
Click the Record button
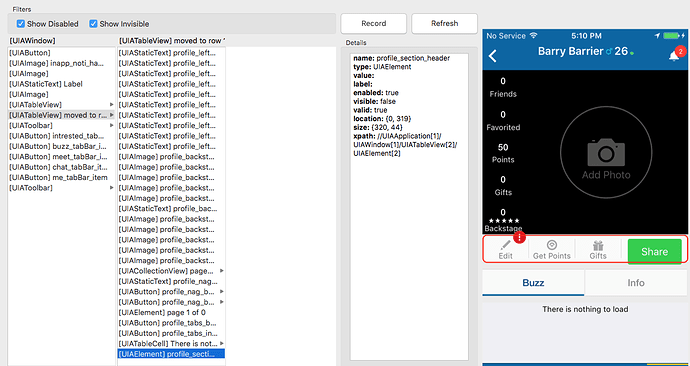point(374,24)
